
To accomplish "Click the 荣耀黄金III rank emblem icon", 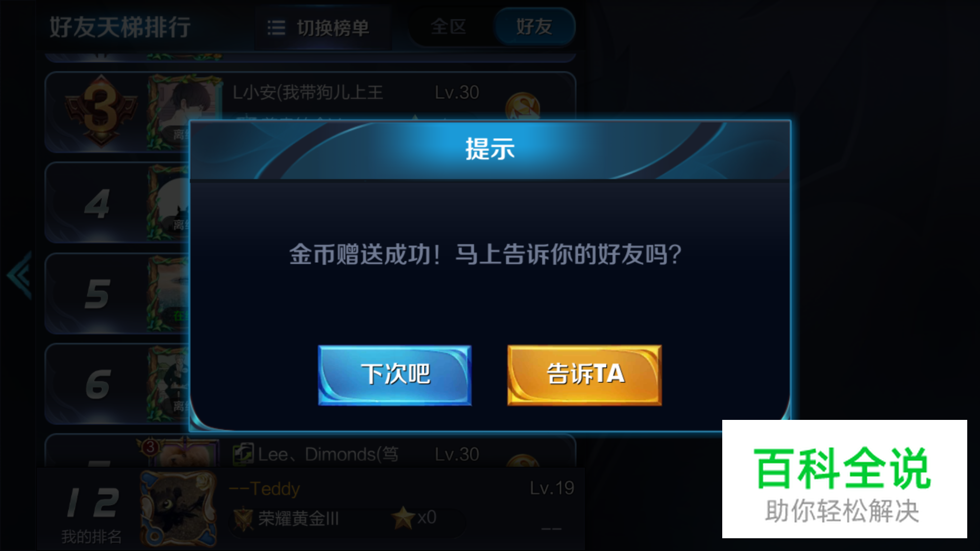I will [x=243, y=519].
